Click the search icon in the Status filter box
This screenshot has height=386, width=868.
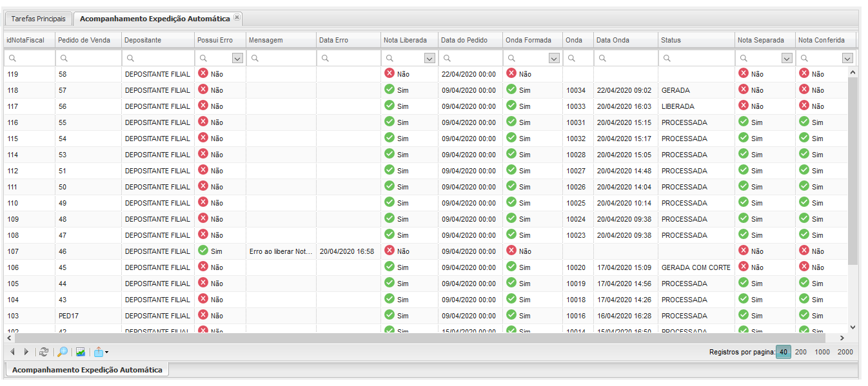click(x=667, y=58)
